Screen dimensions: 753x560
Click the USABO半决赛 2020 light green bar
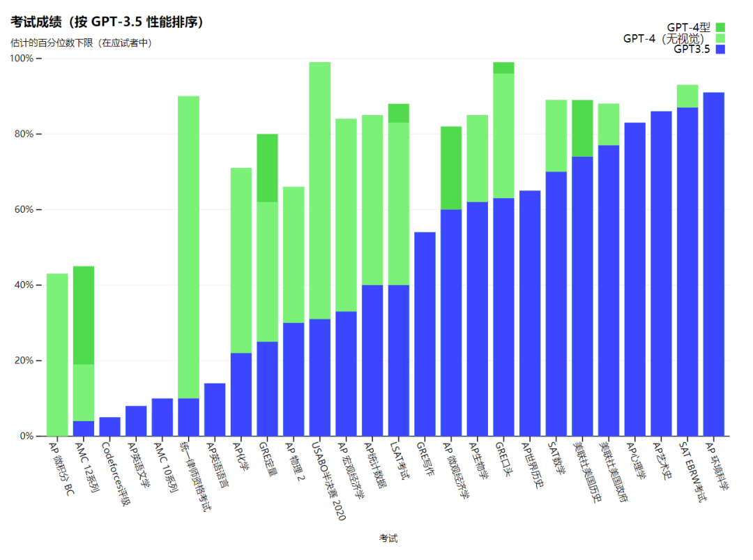click(x=320, y=190)
